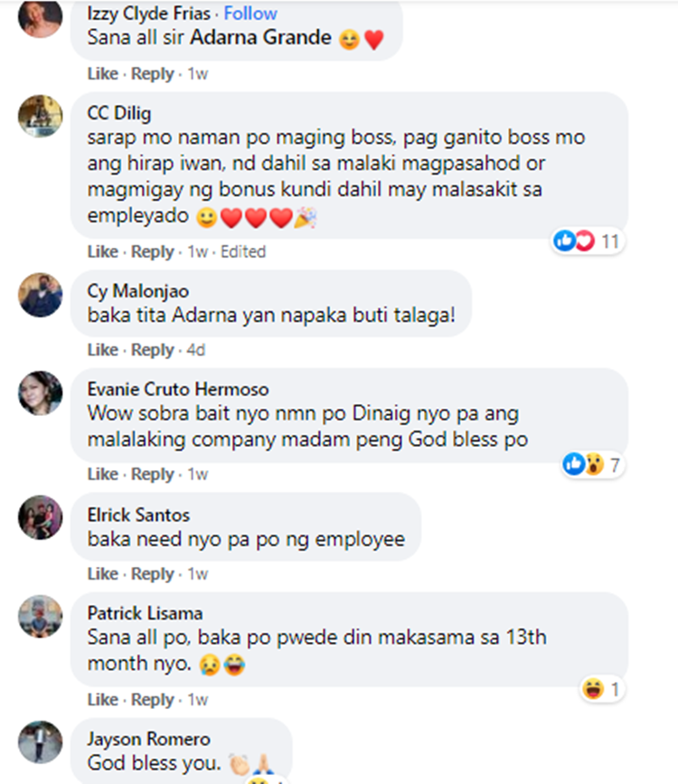
Task: Reply to Elrick Santos' comment
Action: [153, 574]
